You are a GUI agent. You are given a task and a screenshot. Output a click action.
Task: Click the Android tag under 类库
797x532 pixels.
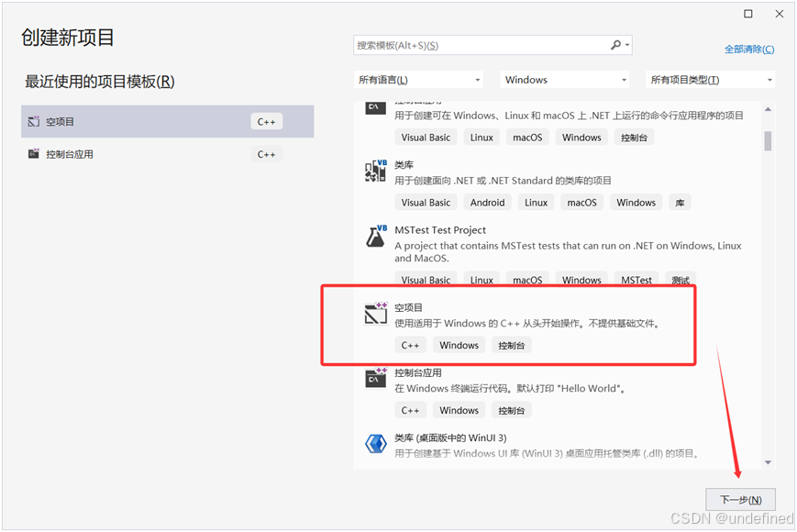coord(487,202)
